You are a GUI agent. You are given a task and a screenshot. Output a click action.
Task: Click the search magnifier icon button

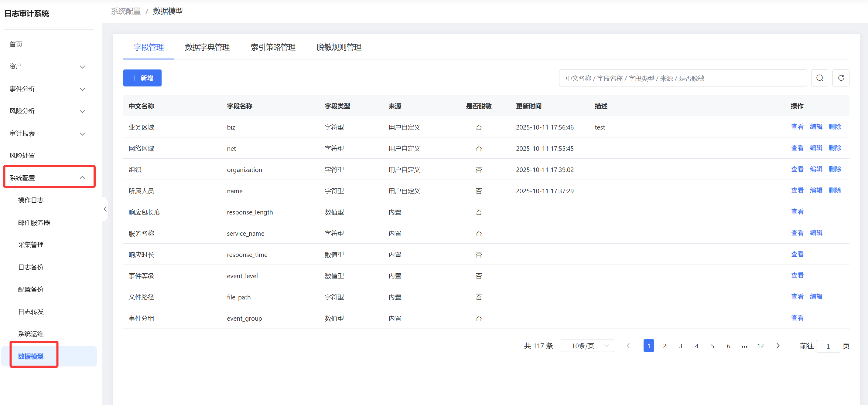point(819,78)
